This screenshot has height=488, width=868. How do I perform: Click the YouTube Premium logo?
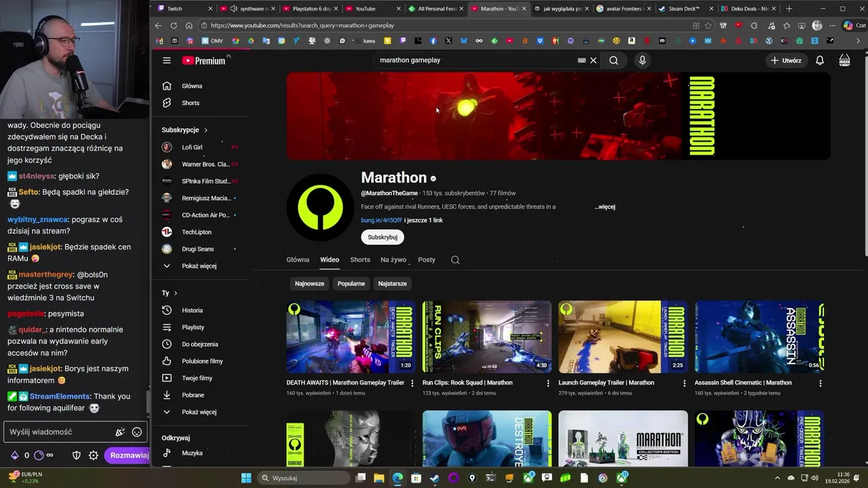tap(203, 60)
